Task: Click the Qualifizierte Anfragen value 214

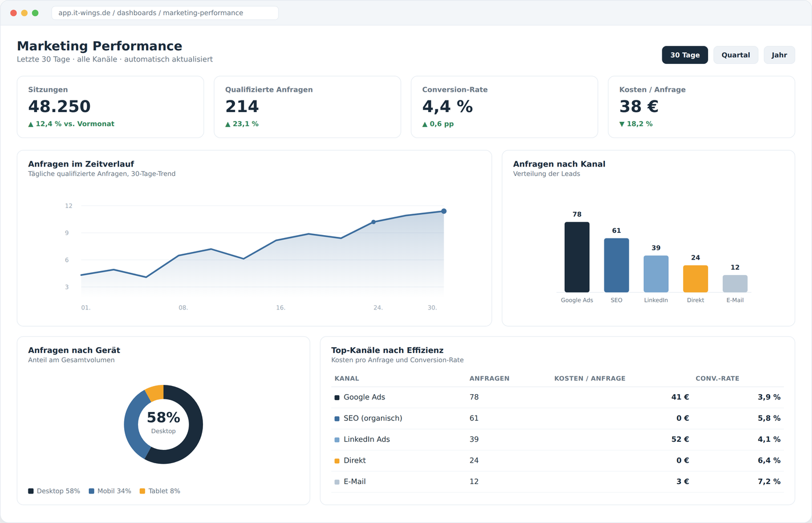Action: 242,106
